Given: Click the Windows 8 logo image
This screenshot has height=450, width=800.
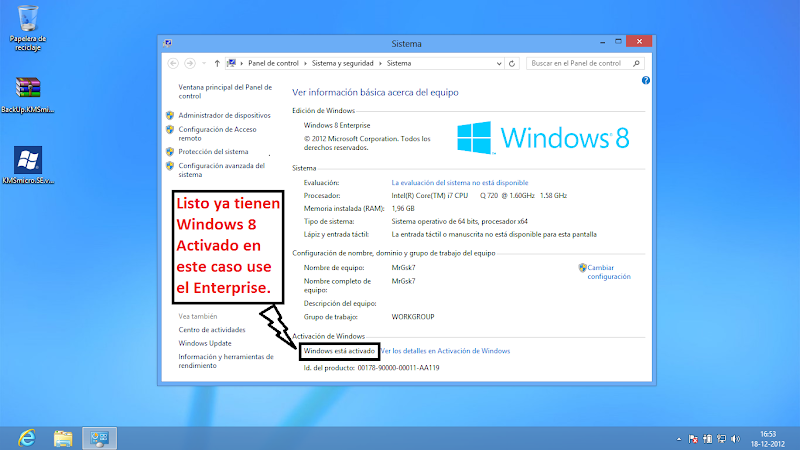Looking at the screenshot, I should 543,138.
